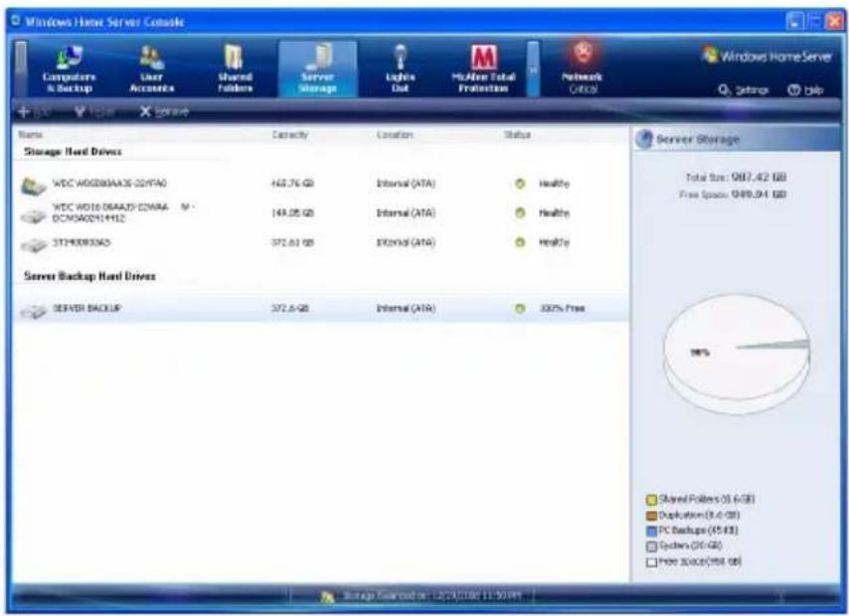Select the ST drive's hard disk icon

[33, 245]
